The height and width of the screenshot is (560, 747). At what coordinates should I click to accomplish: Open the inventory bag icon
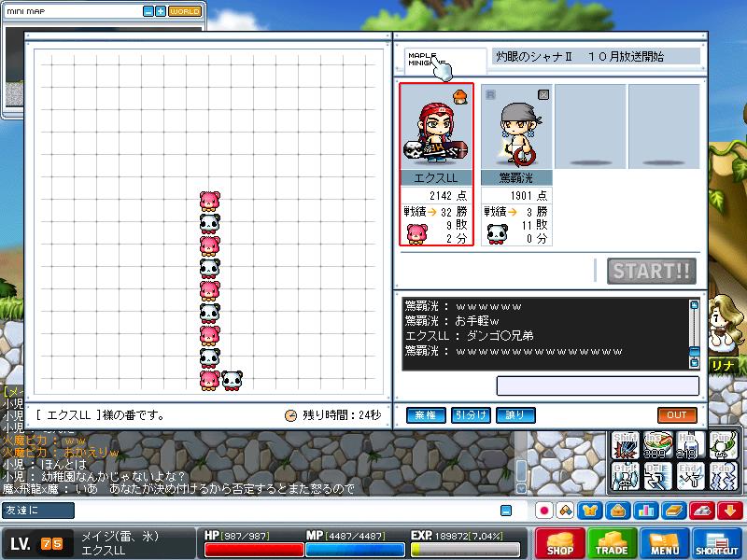618,511
